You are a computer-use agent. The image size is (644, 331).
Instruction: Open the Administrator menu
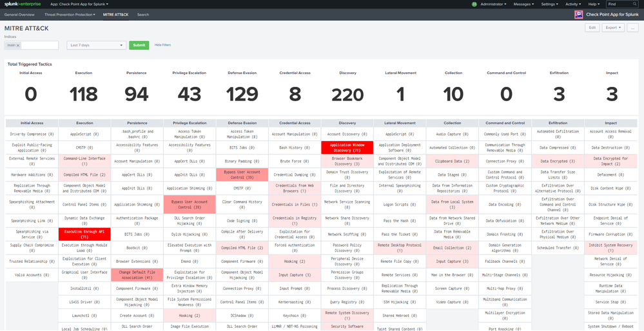493,4
